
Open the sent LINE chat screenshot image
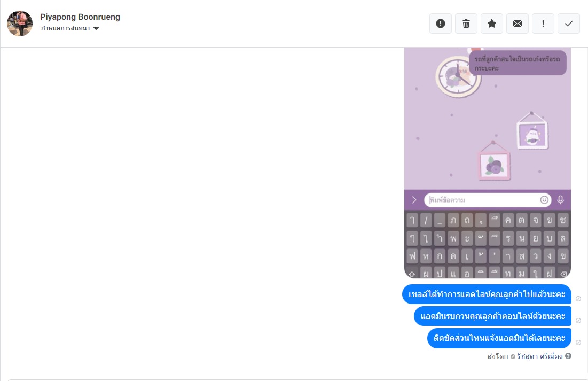coord(488,162)
